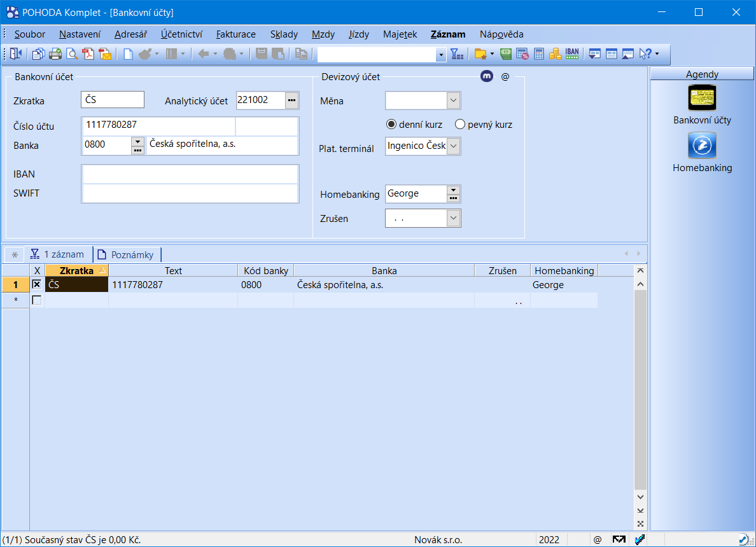Sort table by Kód banky column header
This screenshot has width=756, height=547.
click(x=265, y=270)
